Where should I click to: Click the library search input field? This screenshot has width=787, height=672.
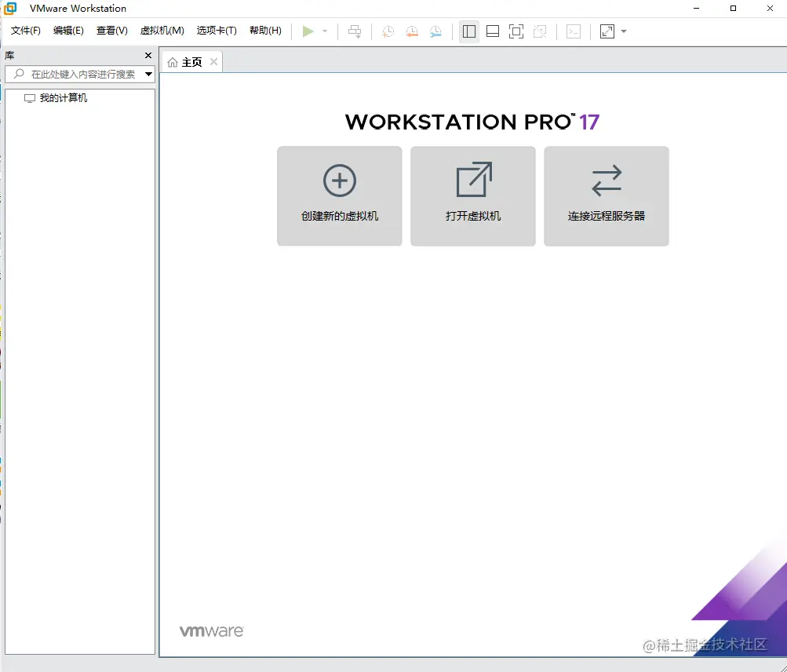coord(79,75)
